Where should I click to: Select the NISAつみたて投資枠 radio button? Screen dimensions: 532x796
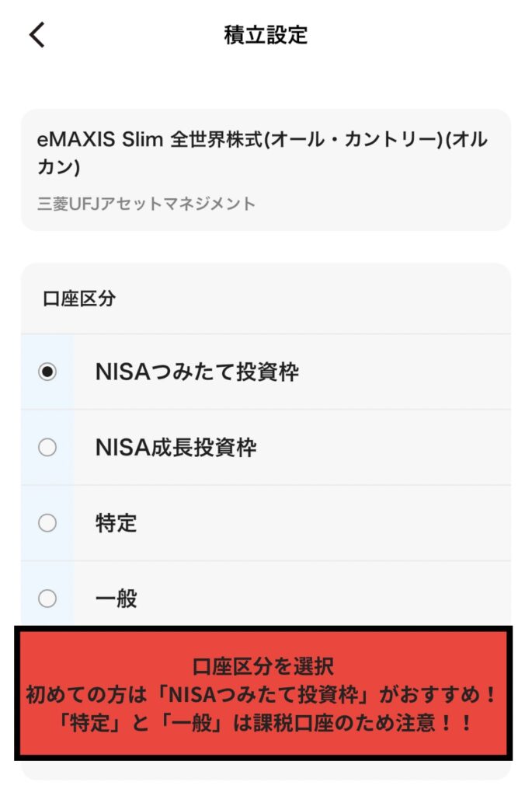[x=47, y=372]
